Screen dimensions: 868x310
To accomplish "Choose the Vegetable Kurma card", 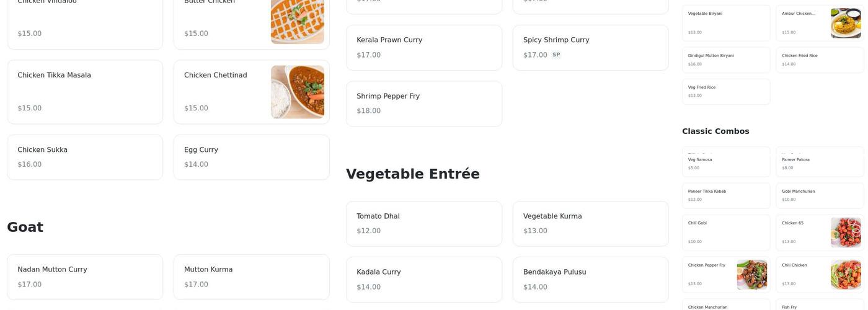I will tap(590, 224).
